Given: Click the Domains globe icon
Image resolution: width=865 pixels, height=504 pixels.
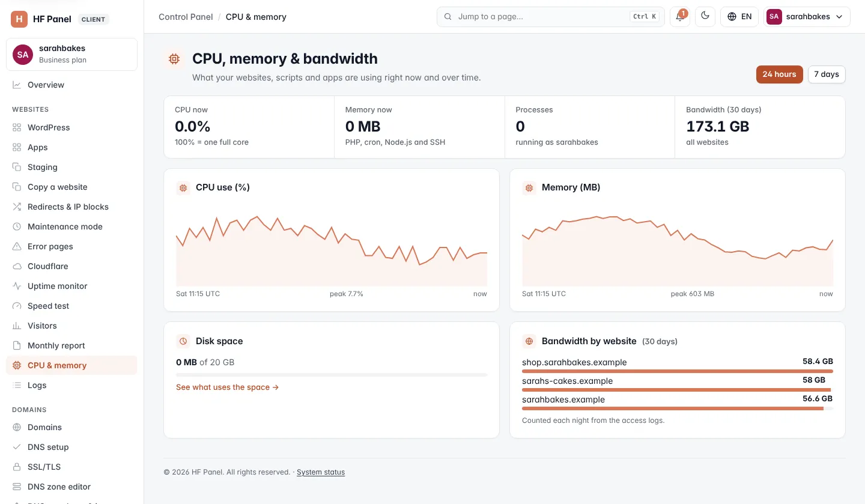Looking at the screenshot, I should pyautogui.click(x=17, y=427).
